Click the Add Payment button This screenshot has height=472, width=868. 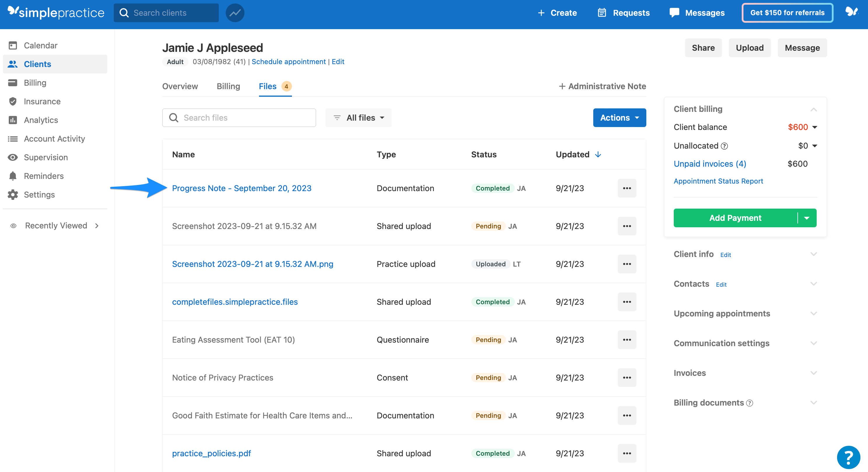[x=735, y=218]
